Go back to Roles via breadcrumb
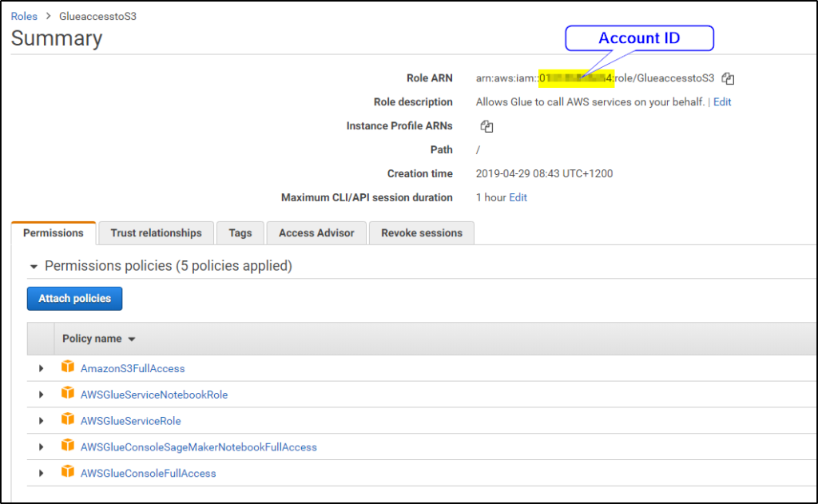818x504 pixels. pos(24,16)
